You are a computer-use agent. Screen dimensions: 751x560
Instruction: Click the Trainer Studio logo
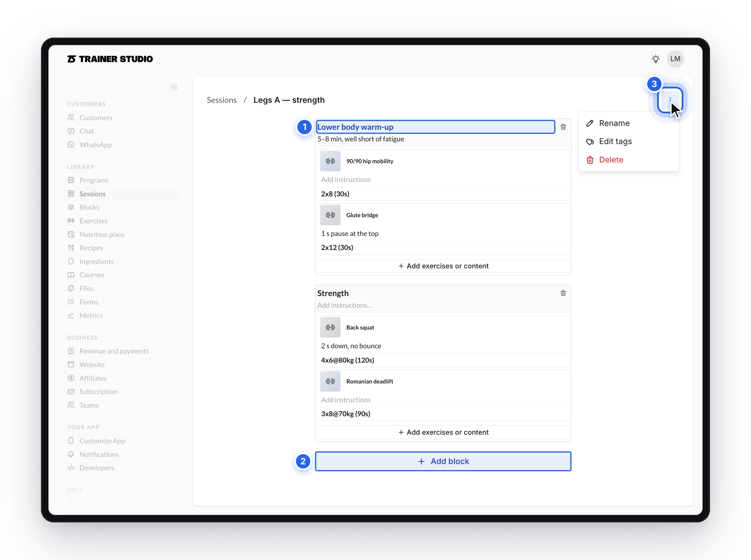[110, 59]
